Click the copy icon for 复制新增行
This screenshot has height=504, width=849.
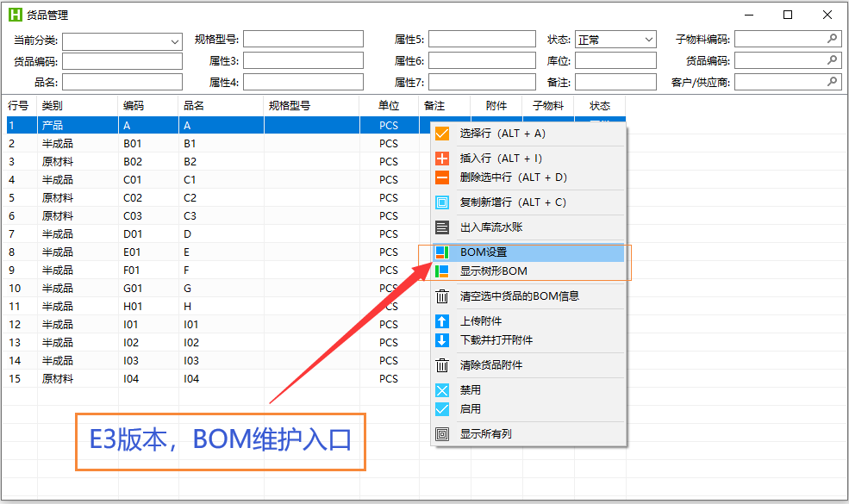442,202
